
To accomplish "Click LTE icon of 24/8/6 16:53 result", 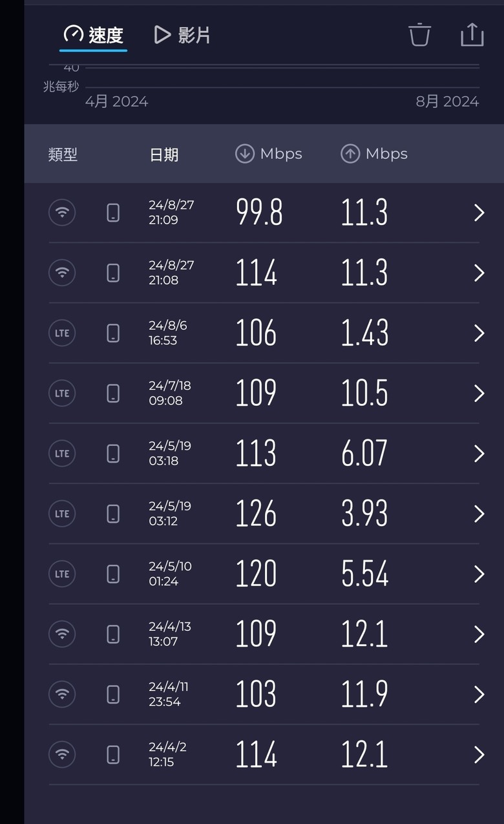I will pyautogui.click(x=62, y=333).
